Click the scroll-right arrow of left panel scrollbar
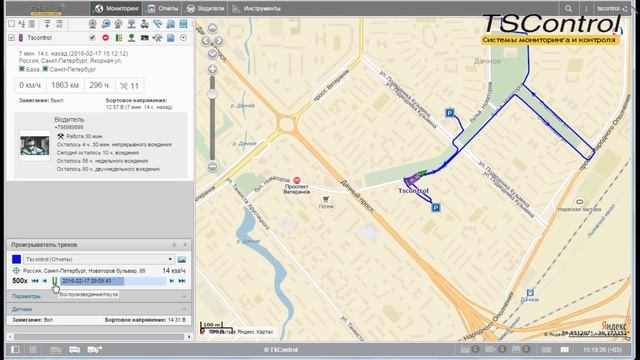This screenshot has height=360, width=640. tap(189, 337)
